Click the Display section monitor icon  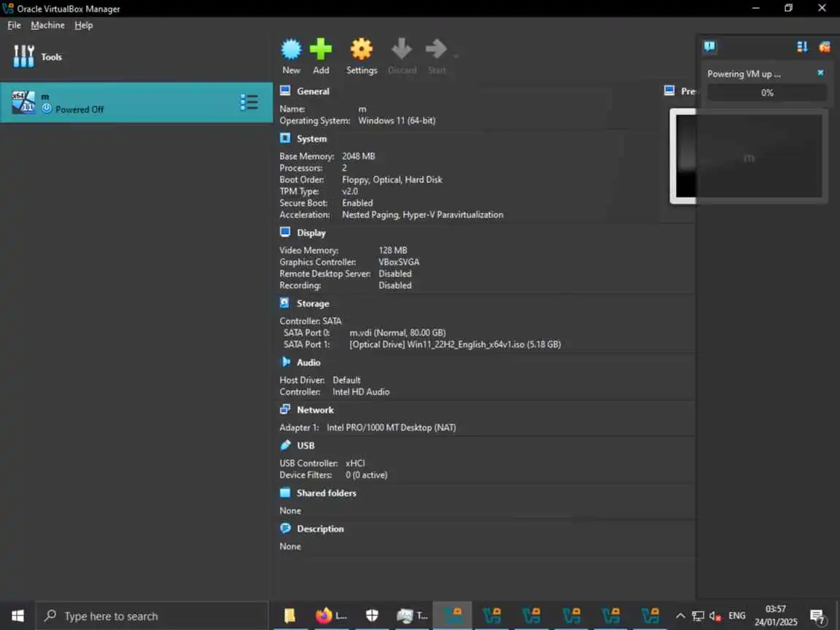point(285,232)
